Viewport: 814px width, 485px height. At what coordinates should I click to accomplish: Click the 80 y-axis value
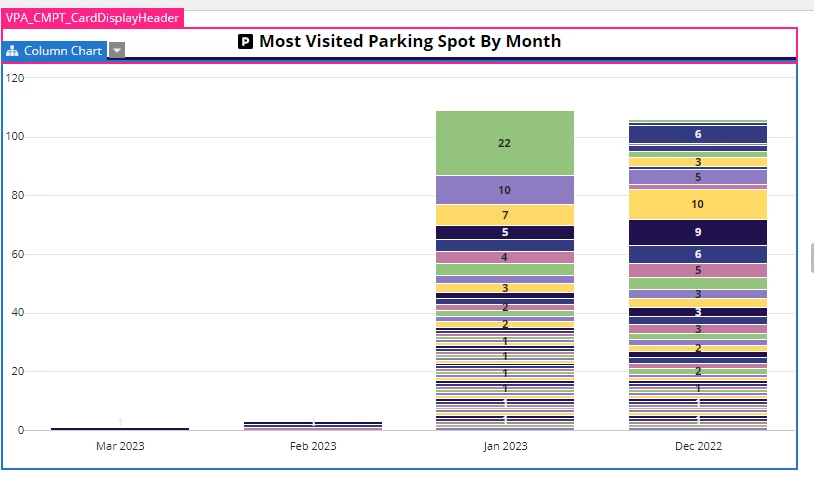(x=18, y=195)
